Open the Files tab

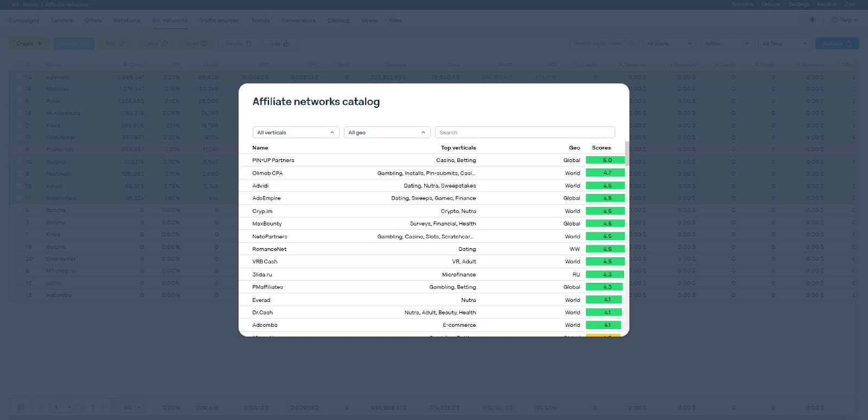coord(395,21)
